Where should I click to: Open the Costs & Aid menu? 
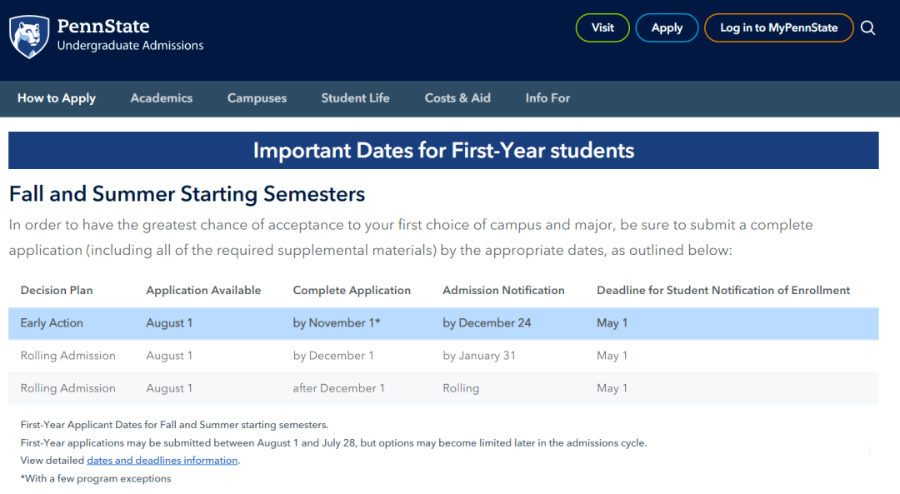click(x=457, y=98)
